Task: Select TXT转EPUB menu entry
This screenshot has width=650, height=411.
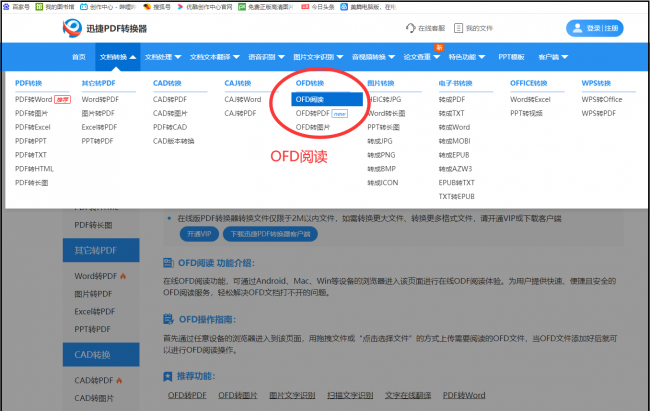Action: [x=456, y=197]
